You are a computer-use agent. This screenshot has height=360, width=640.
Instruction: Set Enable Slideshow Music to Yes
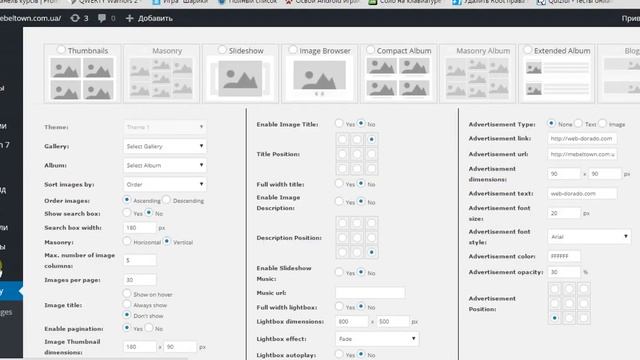339,272
